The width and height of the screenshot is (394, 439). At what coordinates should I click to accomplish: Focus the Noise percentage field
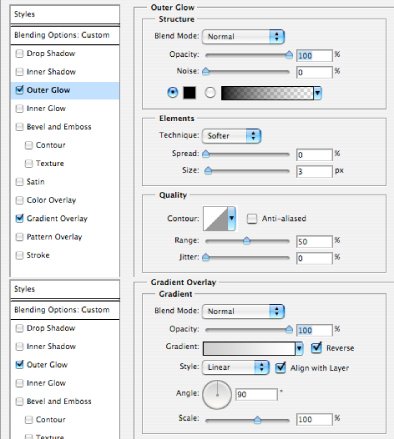pos(314,72)
